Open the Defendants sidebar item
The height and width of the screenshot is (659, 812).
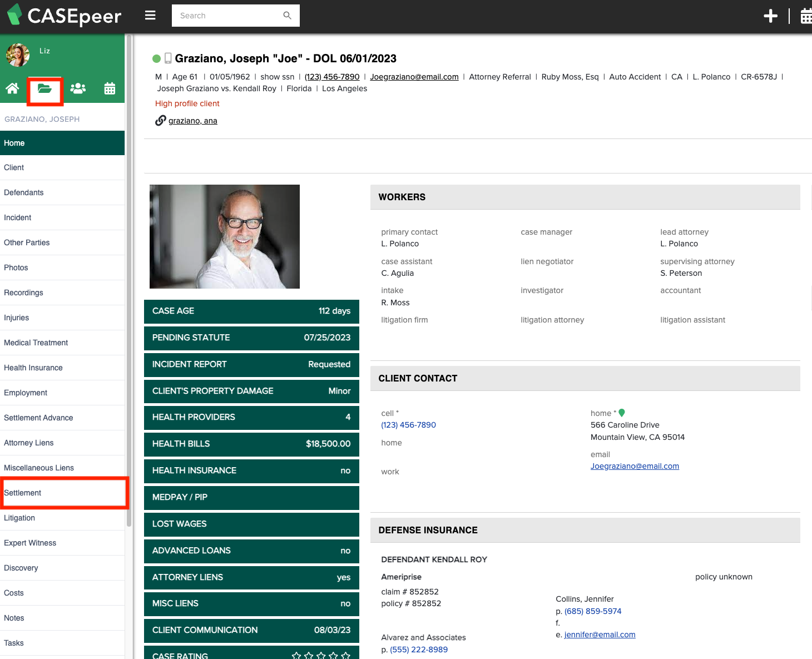62,192
